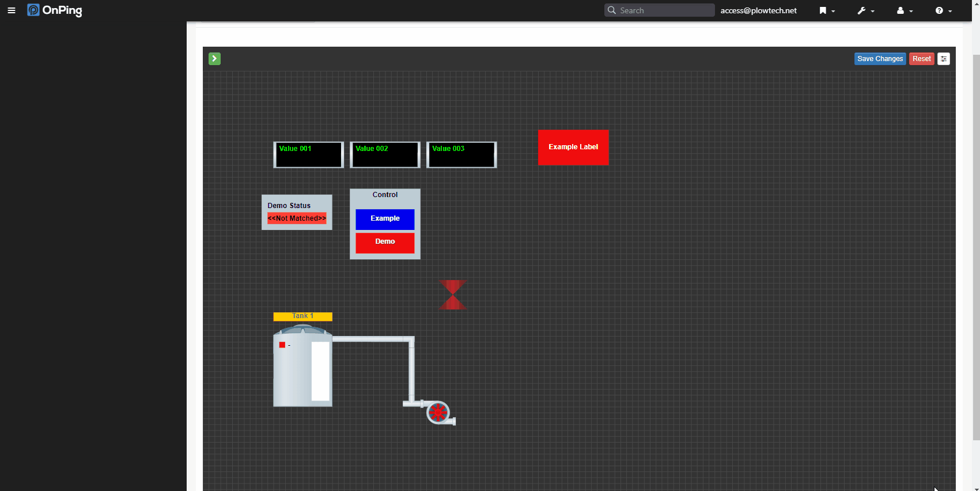Screen dimensions: 980x491
Task: Open the hamburger navigation menu
Action: (x=12, y=10)
